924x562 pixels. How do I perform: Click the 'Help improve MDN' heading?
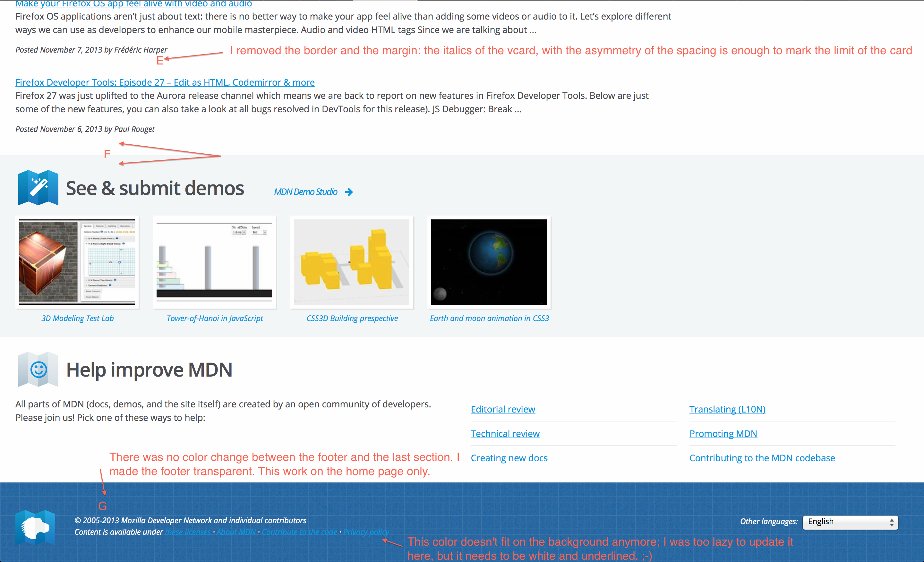click(x=149, y=370)
